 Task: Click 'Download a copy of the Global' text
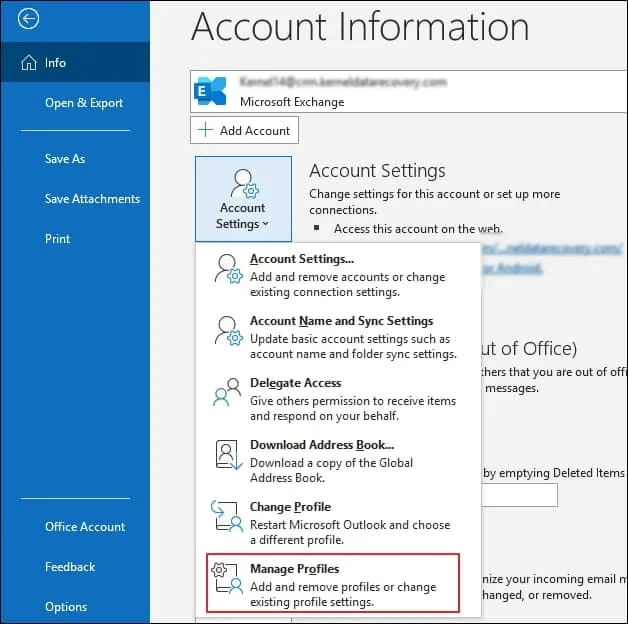(x=331, y=463)
